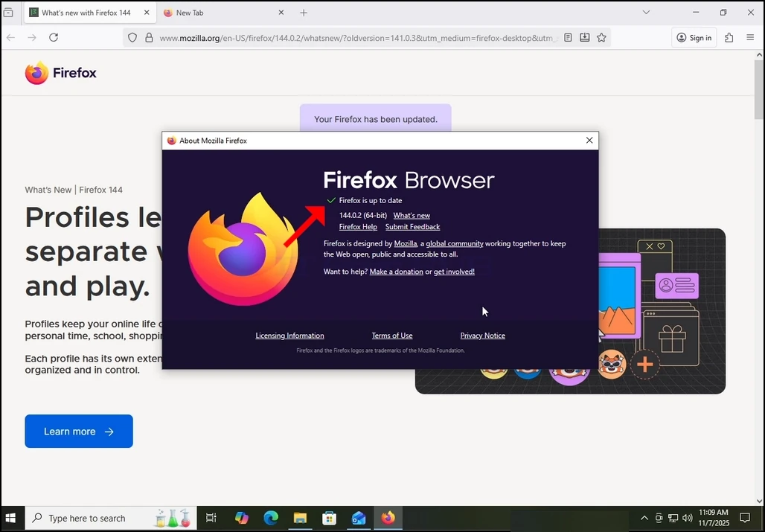
Task: Close the "What's new with Firefox 144" tab
Action: [x=147, y=13]
